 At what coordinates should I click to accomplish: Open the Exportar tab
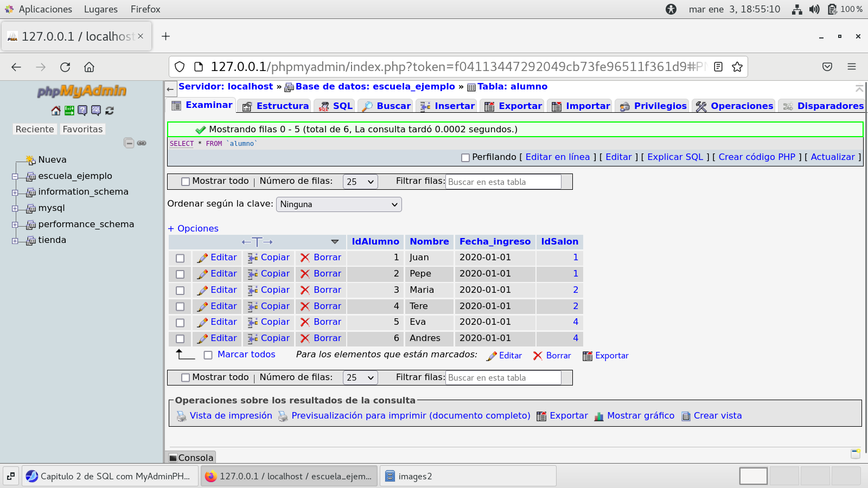(x=513, y=106)
